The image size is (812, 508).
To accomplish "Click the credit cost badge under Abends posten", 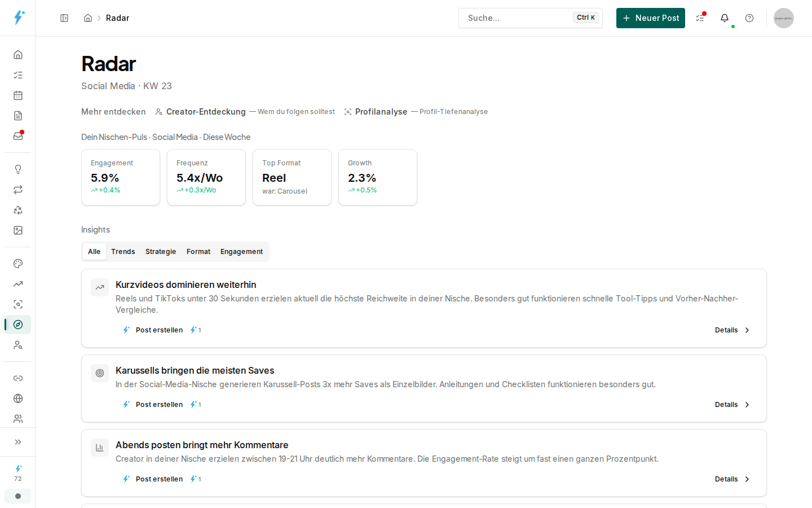I will (x=196, y=479).
